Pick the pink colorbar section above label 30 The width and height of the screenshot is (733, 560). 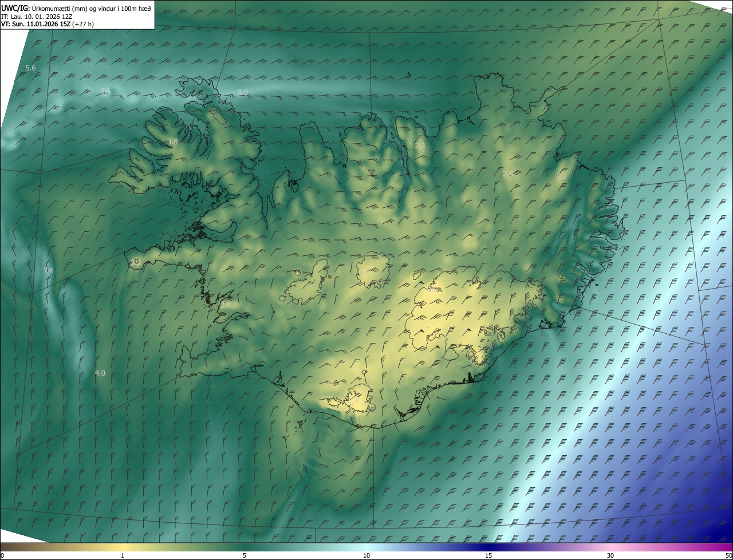point(610,547)
